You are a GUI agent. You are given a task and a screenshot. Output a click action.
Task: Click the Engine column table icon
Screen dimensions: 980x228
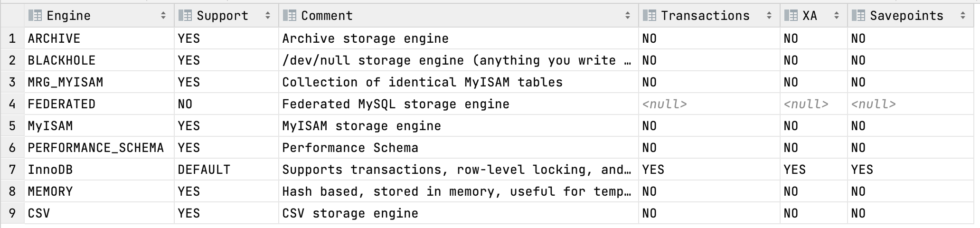(35, 16)
